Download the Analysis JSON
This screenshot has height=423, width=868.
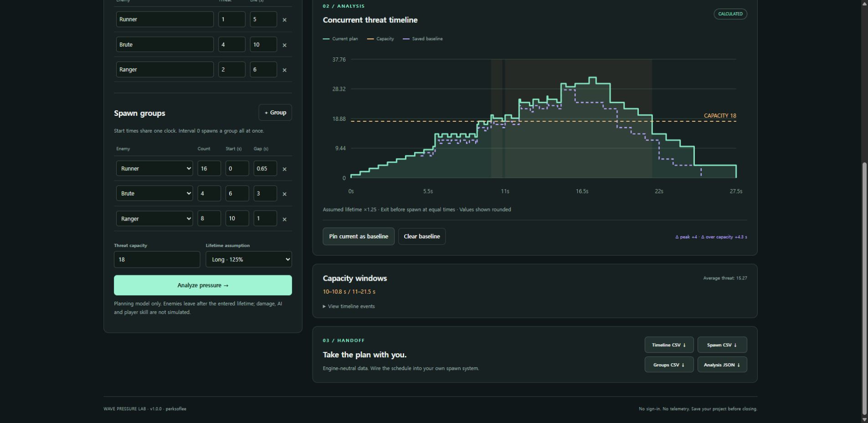click(722, 365)
